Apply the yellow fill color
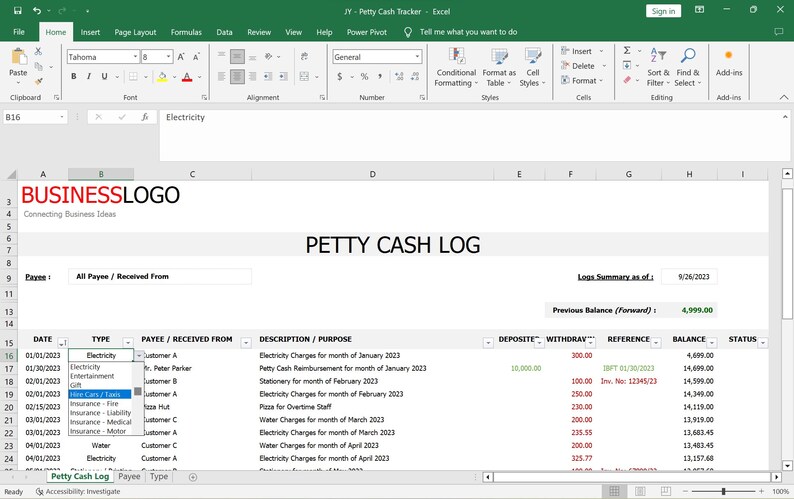Image resolution: width=794 pixels, height=499 pixels. pyautogui.click(x=162, y=76)
